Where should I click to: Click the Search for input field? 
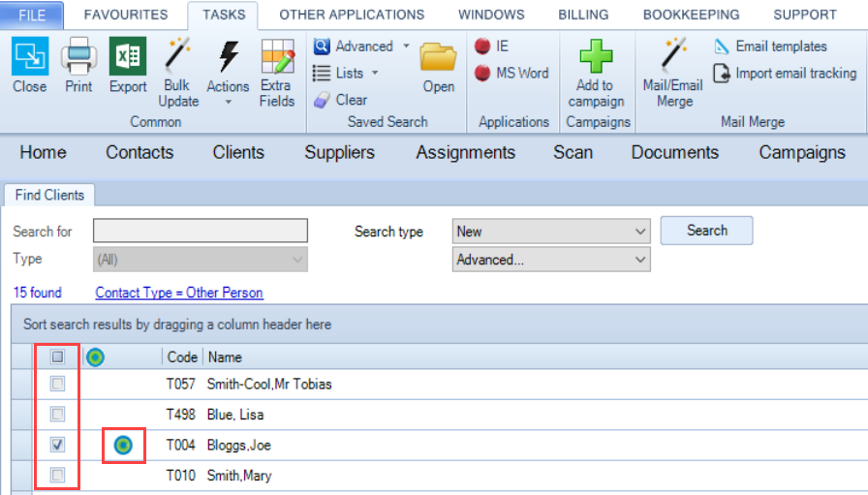(x=201, y=231)
